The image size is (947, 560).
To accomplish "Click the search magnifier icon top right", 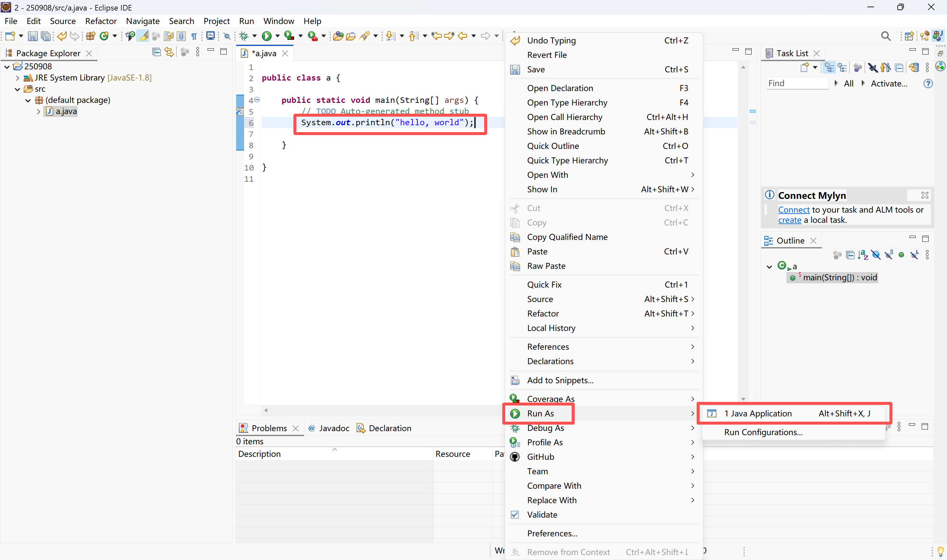I will (885, 36).
